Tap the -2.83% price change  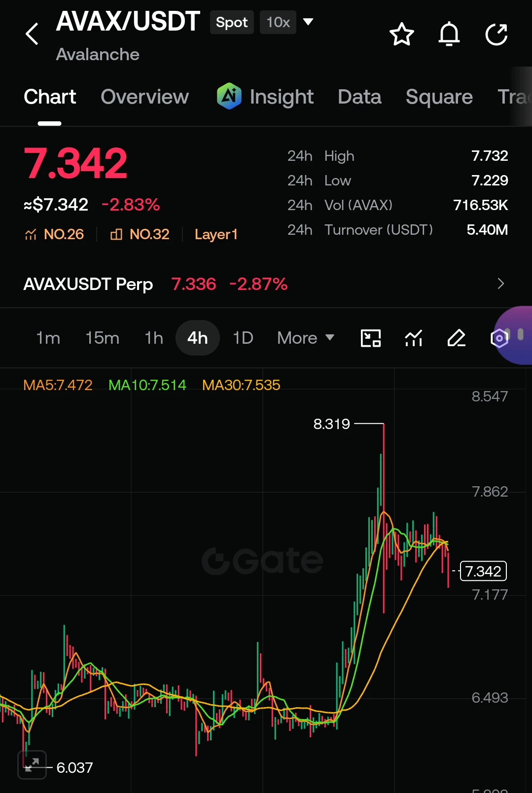click(131, 205)
